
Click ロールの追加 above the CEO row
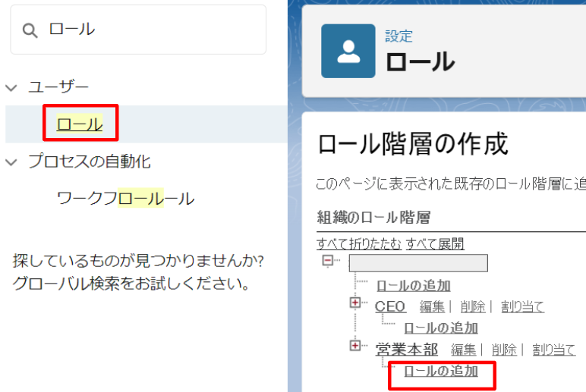414,286
